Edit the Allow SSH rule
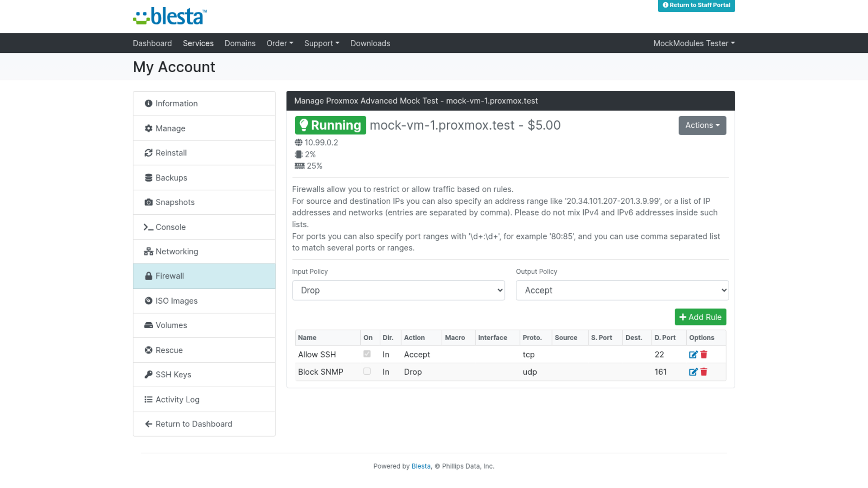Screen dimensions: 868x488 [693, 355]
